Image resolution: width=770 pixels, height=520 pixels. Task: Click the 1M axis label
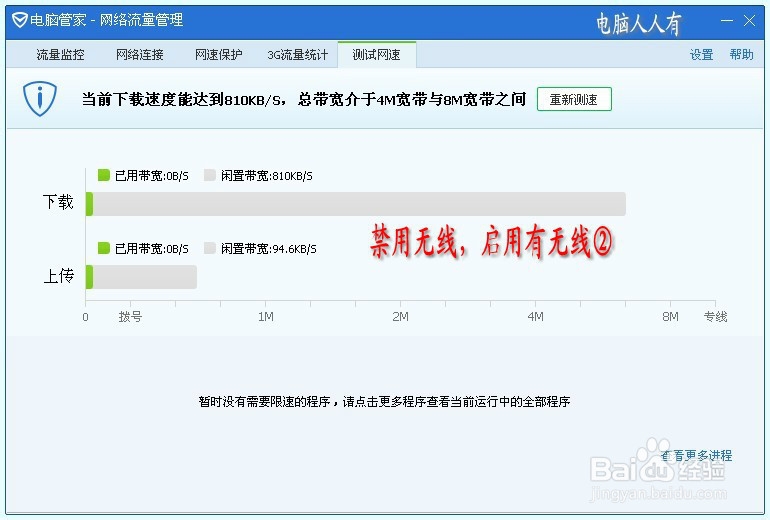(266, 317)
